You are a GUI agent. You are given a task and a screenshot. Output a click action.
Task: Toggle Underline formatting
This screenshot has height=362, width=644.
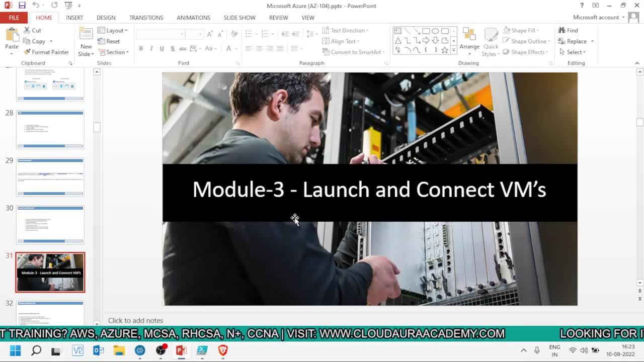pos(162,48)
